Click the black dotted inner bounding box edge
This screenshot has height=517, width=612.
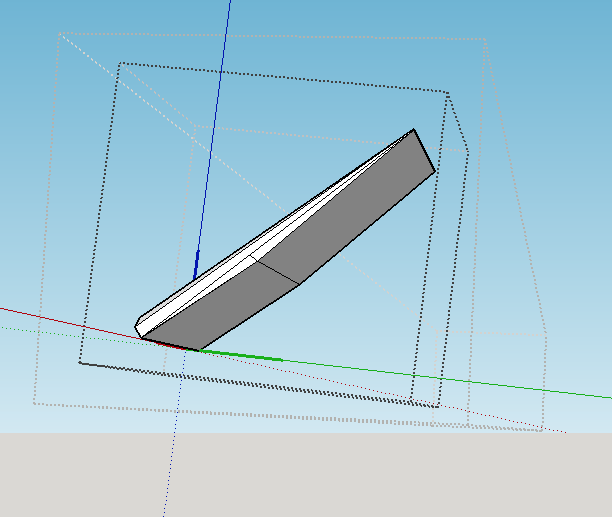[x=285, y=78]
